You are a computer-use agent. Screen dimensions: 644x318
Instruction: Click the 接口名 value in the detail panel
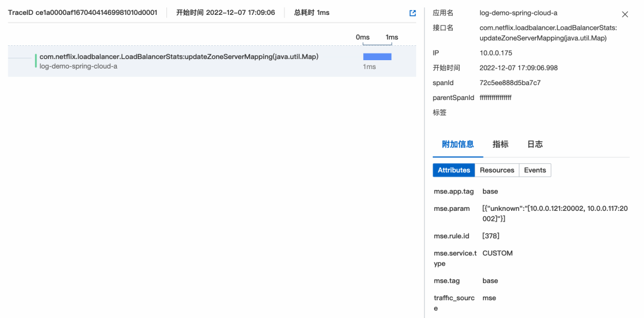(549, 33)
